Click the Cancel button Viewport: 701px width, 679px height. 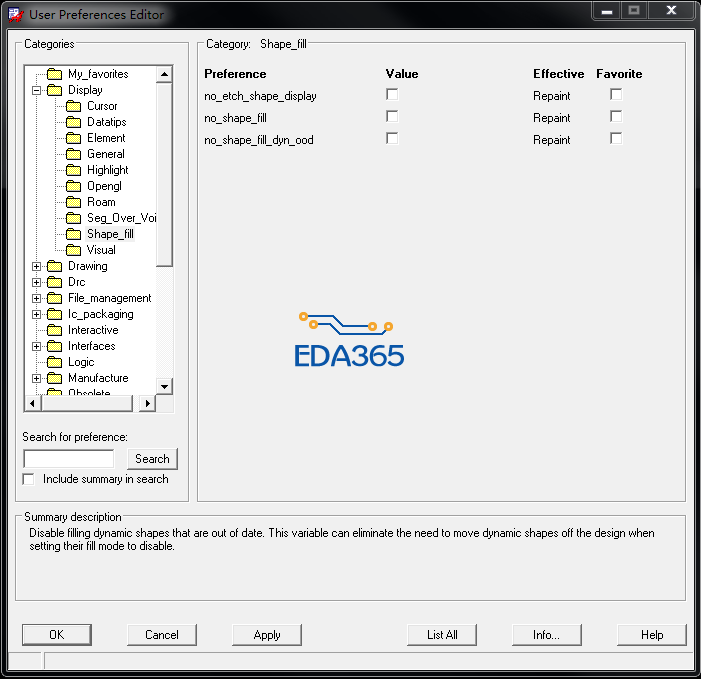point(162,635)
